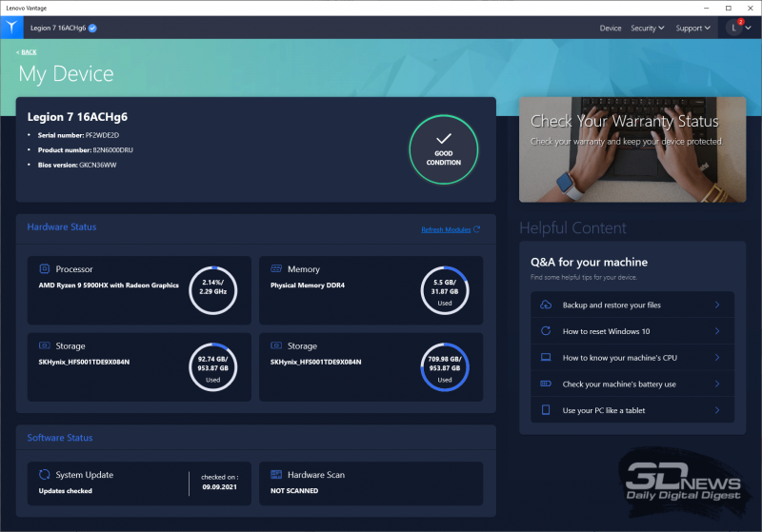Click the Software Status heading
The height and width of the screenshot is (532, 762).
click(60, 438)
